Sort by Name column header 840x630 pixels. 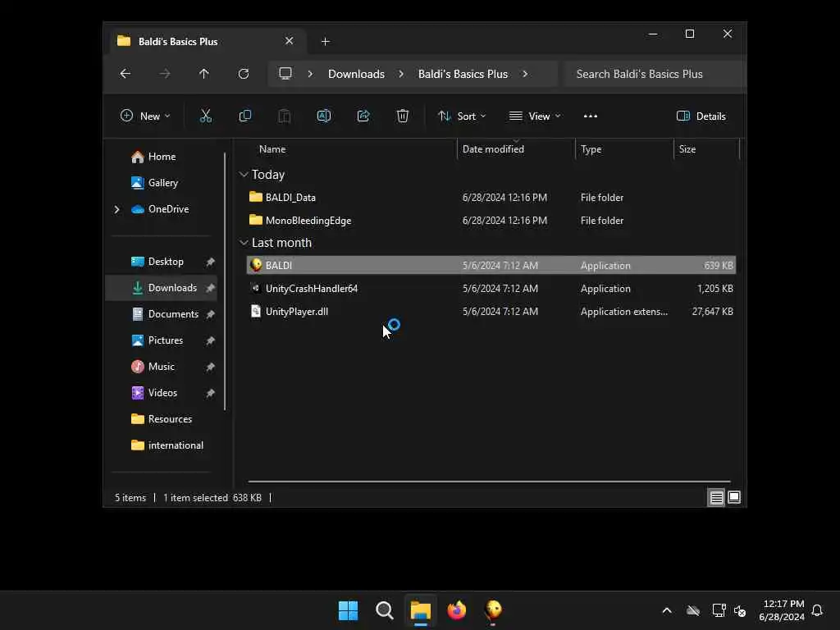[272, 149]
